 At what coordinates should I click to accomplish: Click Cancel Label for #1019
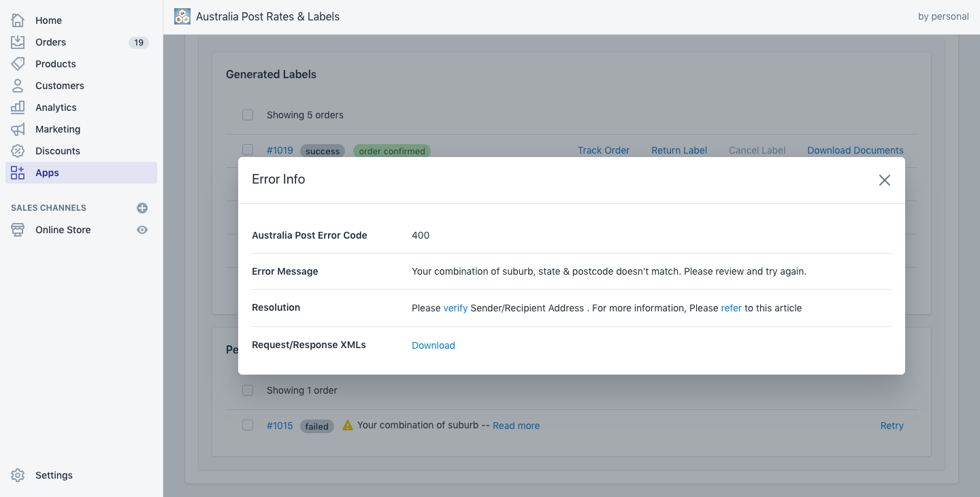point(757,150)
